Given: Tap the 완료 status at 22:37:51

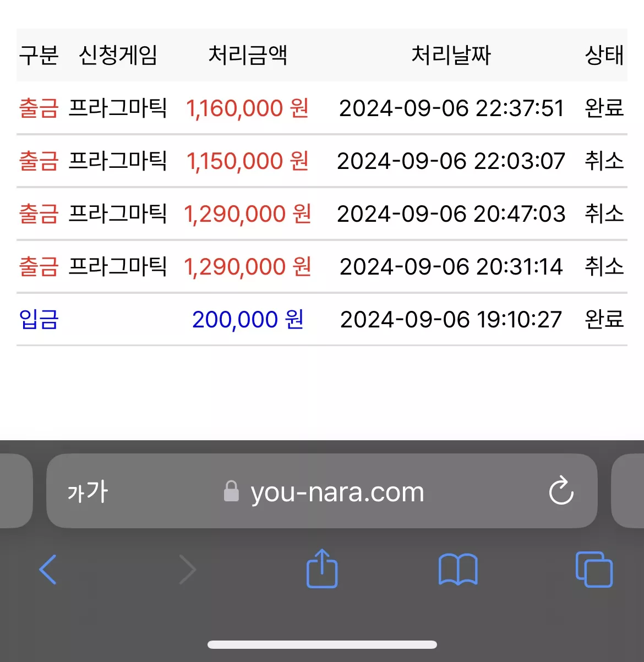Looking at the screenshot, I should coord(604,108).
